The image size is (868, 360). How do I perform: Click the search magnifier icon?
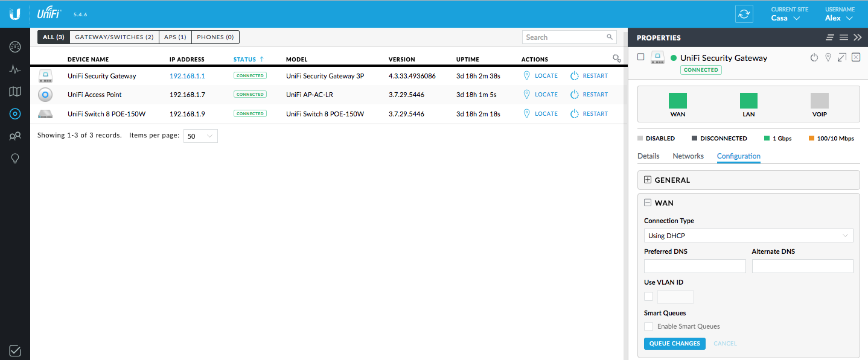610,37
